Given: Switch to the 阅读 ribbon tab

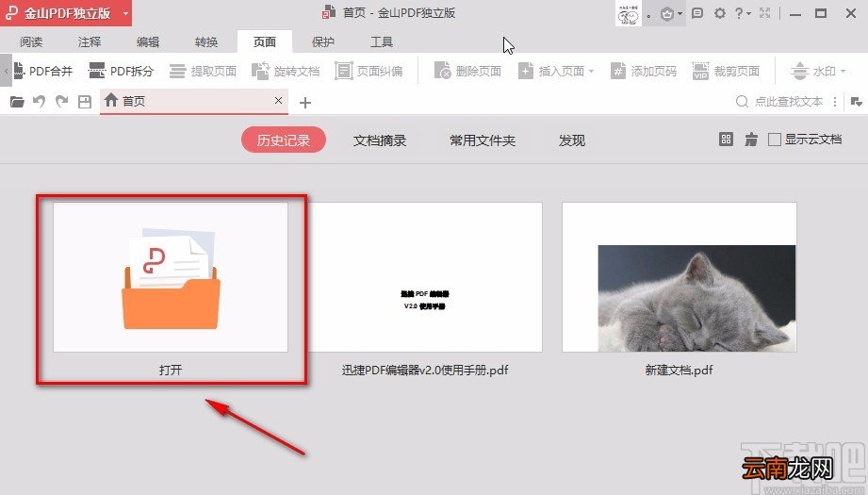Looking at the screenshot, I should tap(31, 42).
